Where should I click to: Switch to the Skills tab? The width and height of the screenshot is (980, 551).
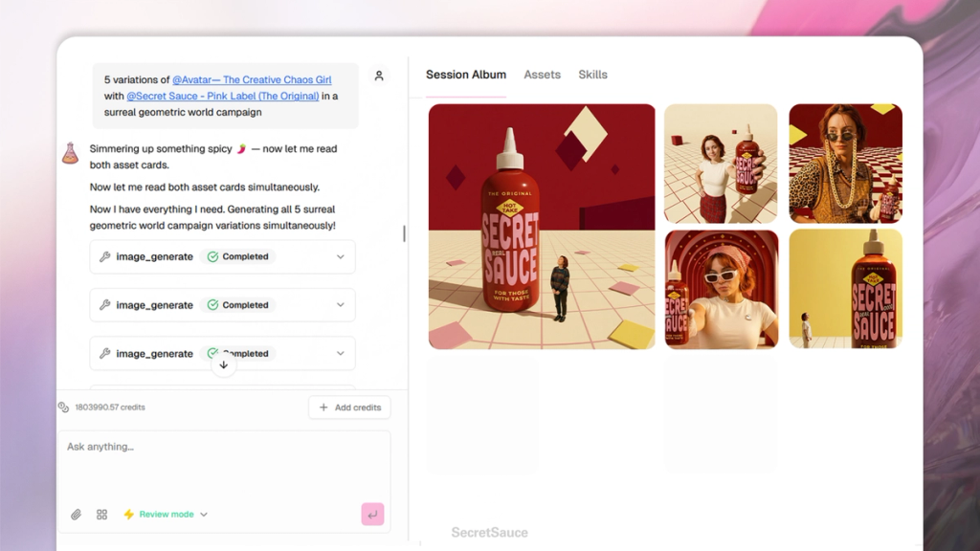coord(592,74)
